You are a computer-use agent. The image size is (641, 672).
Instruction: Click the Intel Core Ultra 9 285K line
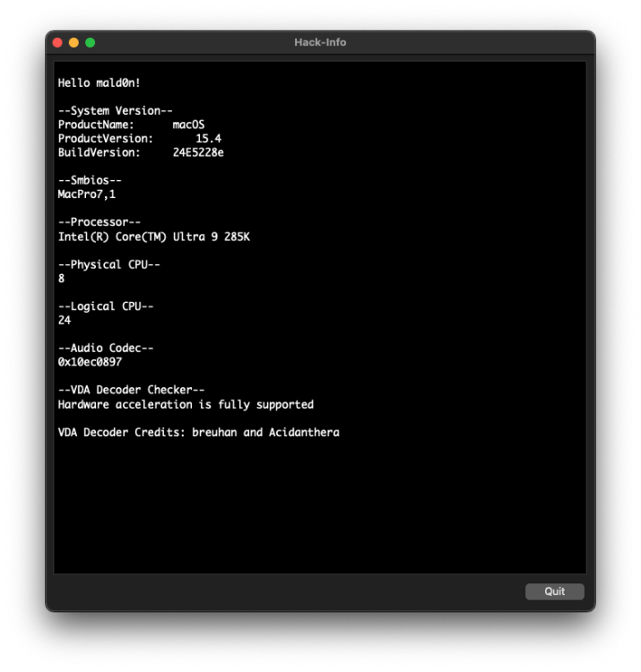coord(154,237)
